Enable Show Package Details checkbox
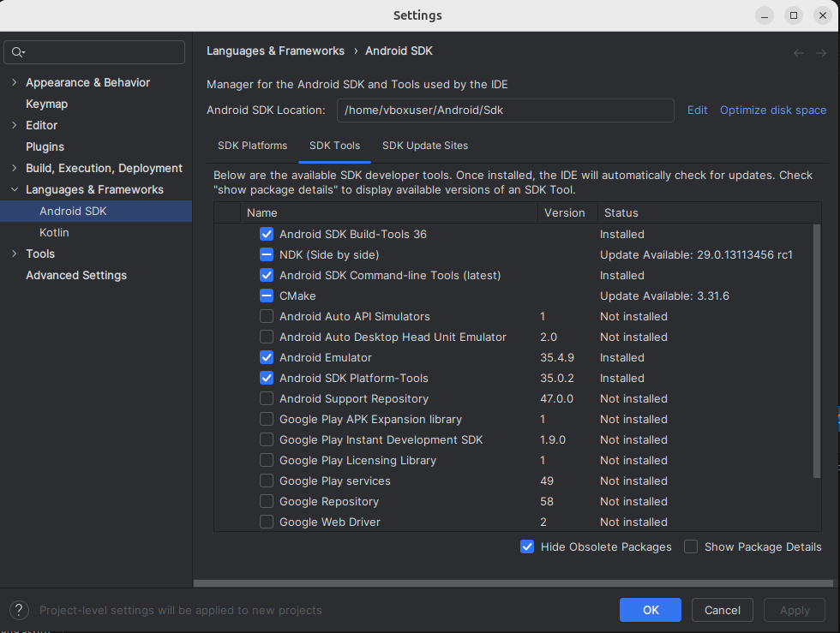The height and width of the screenshot is (633, 840). (x=691, y=546)
